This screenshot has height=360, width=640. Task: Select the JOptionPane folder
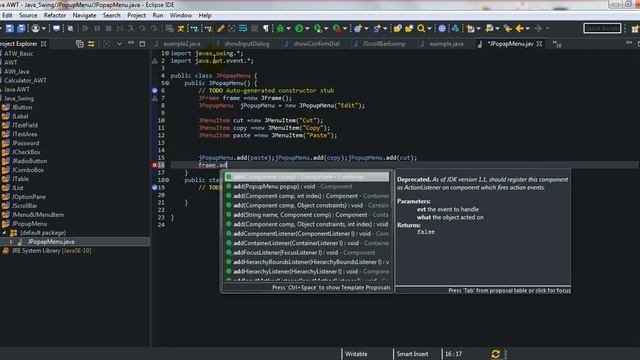click(29, 197)
